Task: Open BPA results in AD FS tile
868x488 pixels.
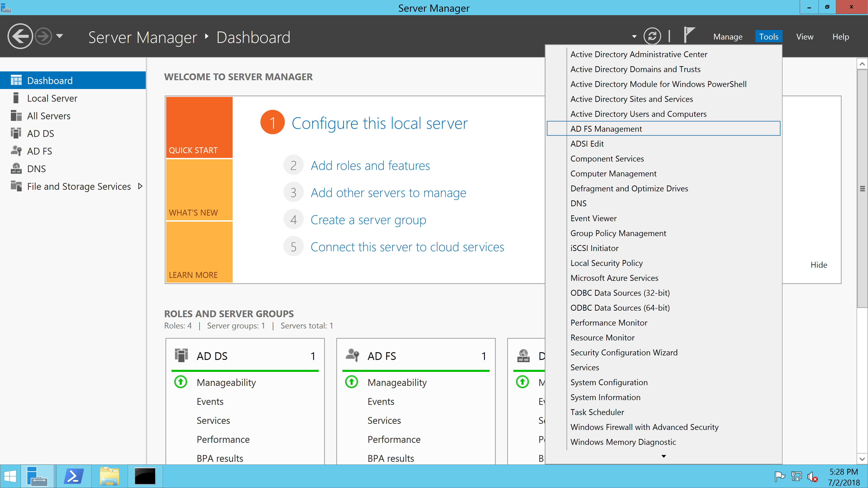Action: click(x=391, y=458)
